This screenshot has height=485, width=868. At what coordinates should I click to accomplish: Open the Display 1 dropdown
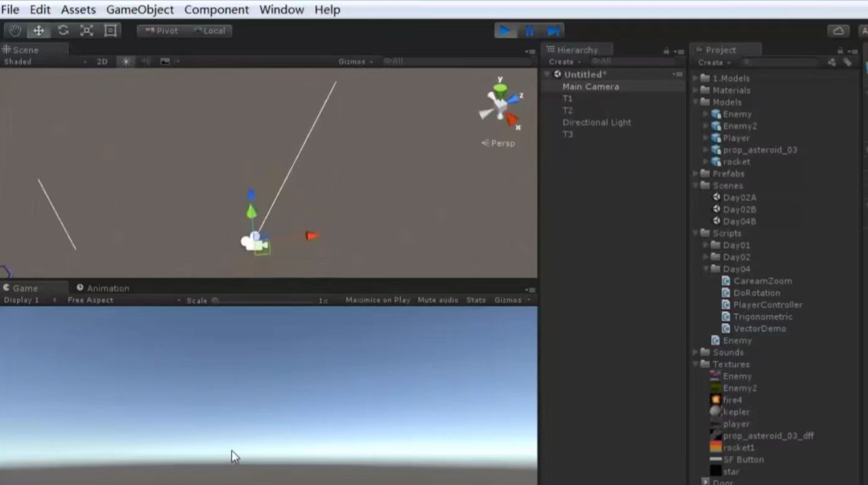click(x=30, y=300)
